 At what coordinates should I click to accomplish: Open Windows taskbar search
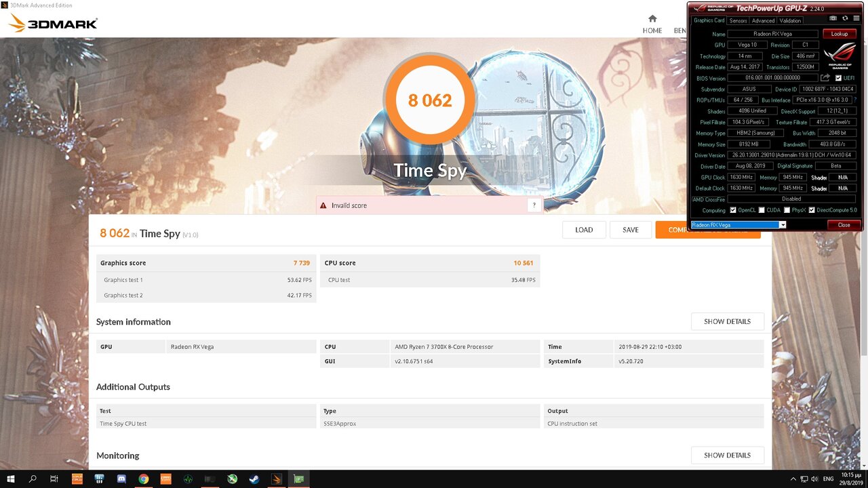point(33,479)
